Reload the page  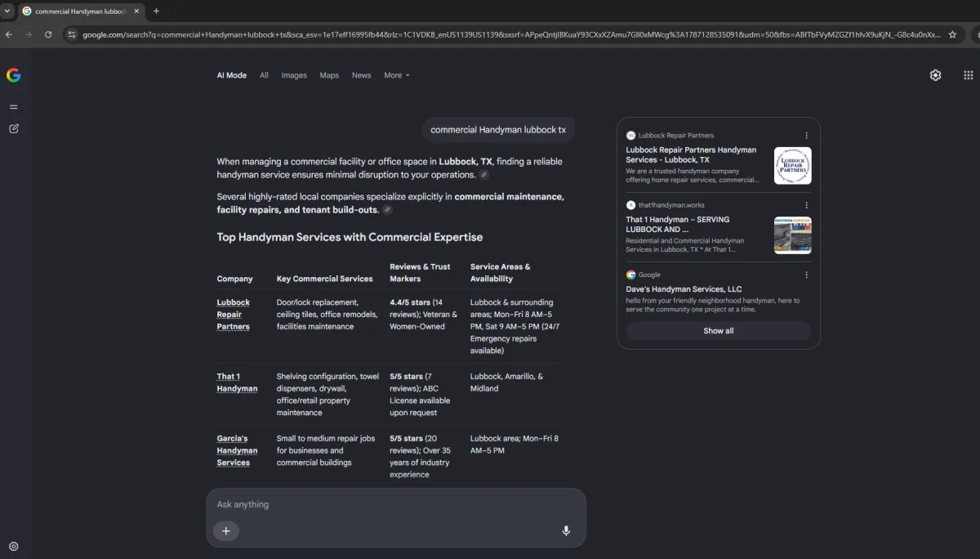pyautogui.click(x=48, y=35)
